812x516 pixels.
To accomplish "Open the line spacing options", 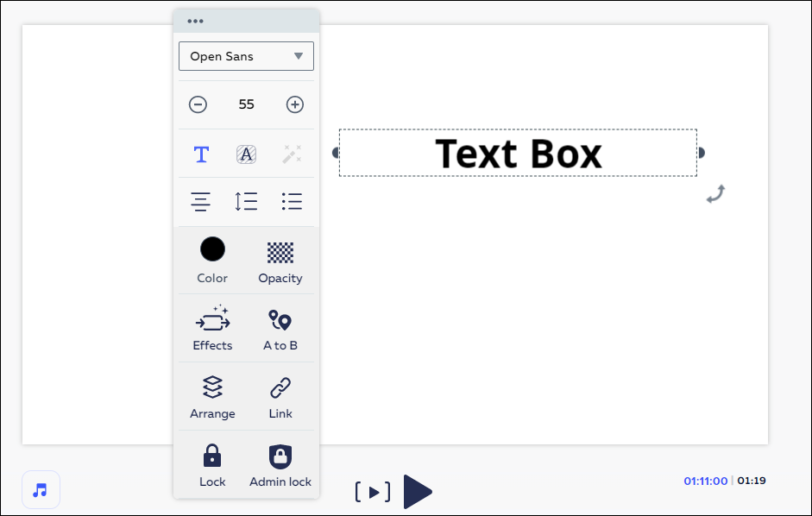I will tap(246, 202).
